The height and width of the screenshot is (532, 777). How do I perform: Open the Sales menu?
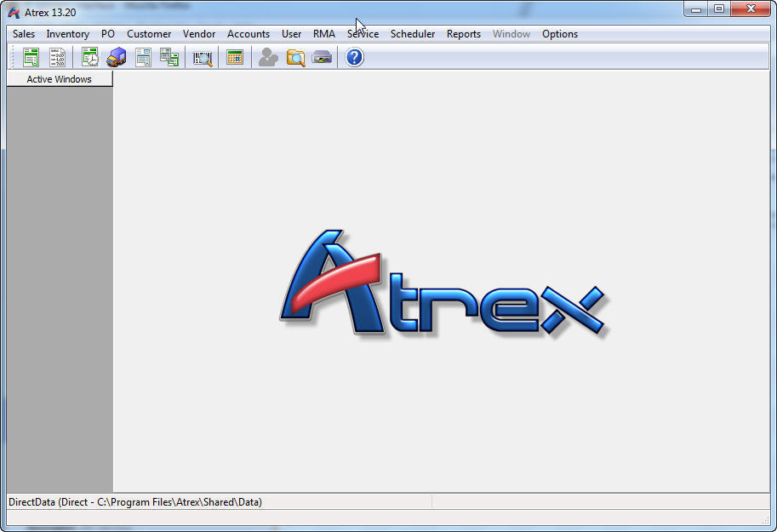[x=23, y=34]
